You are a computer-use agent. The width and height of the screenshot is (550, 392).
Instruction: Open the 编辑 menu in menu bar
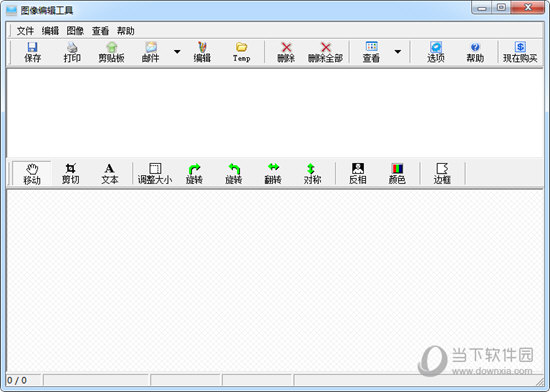(50, 31)
